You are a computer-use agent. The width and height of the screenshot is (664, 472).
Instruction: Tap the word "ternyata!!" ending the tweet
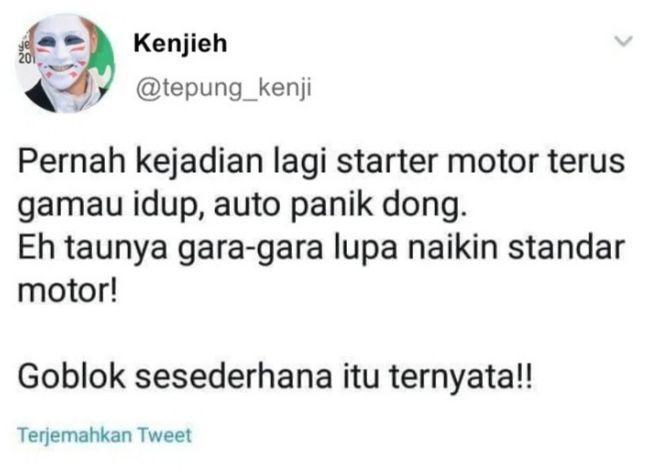pos(460,376)
